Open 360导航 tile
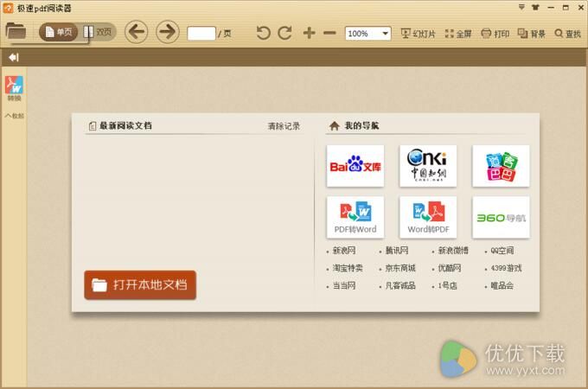Image resolution: width=588 pixels, height=389 pixels. [x=501, y=217]
